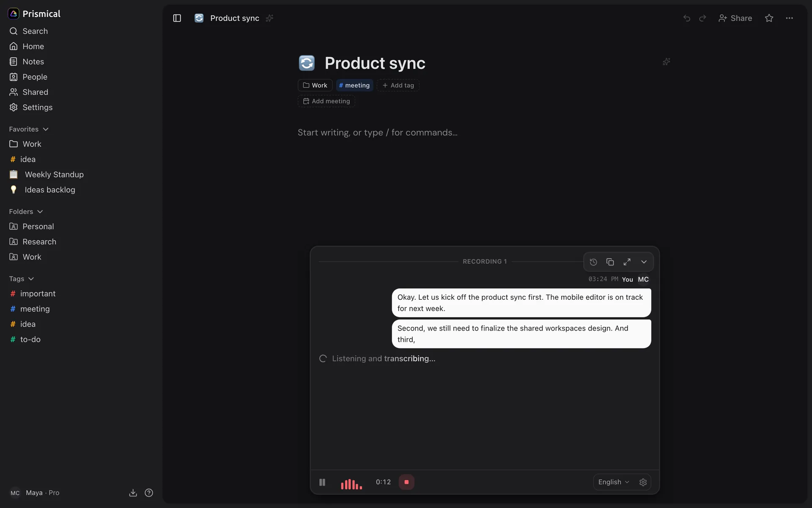Click the Work folder chip under title

coord(315,86)
